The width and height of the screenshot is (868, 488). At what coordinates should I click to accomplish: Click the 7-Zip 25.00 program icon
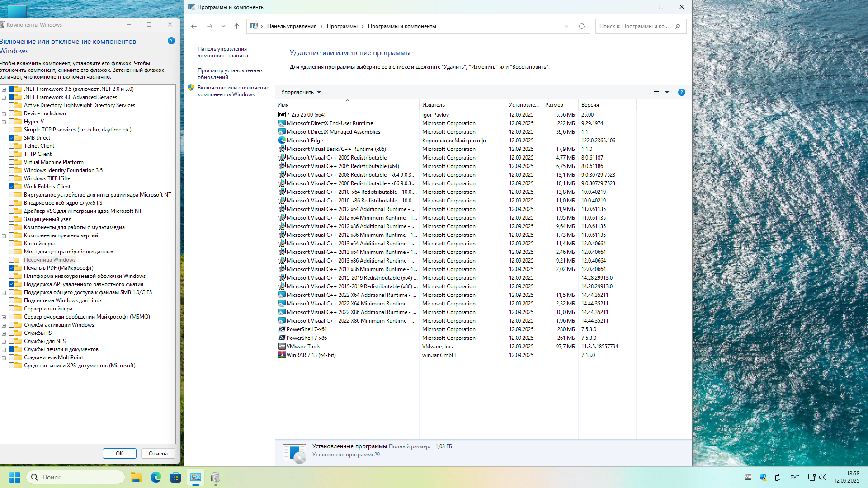tap(282, 115)
